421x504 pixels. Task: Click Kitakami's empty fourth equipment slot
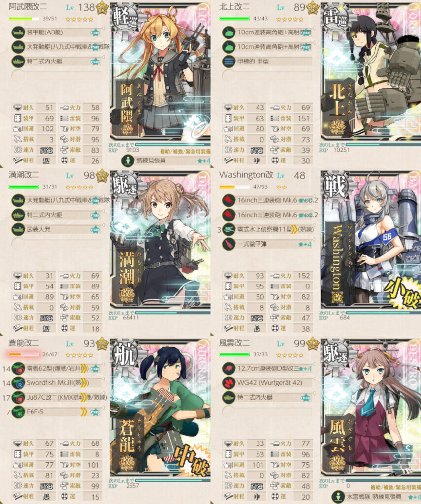tap(267, 76)
